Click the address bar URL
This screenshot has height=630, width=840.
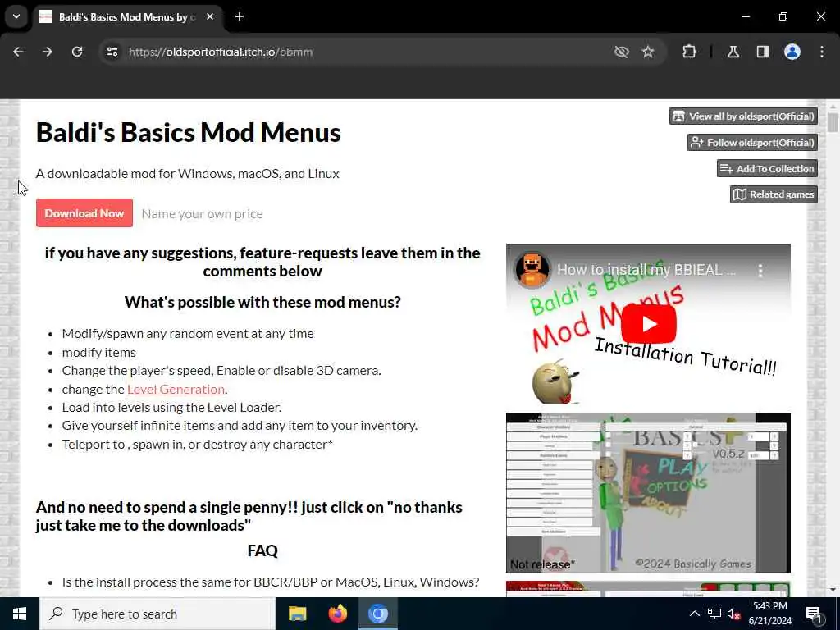coord(221,52)
